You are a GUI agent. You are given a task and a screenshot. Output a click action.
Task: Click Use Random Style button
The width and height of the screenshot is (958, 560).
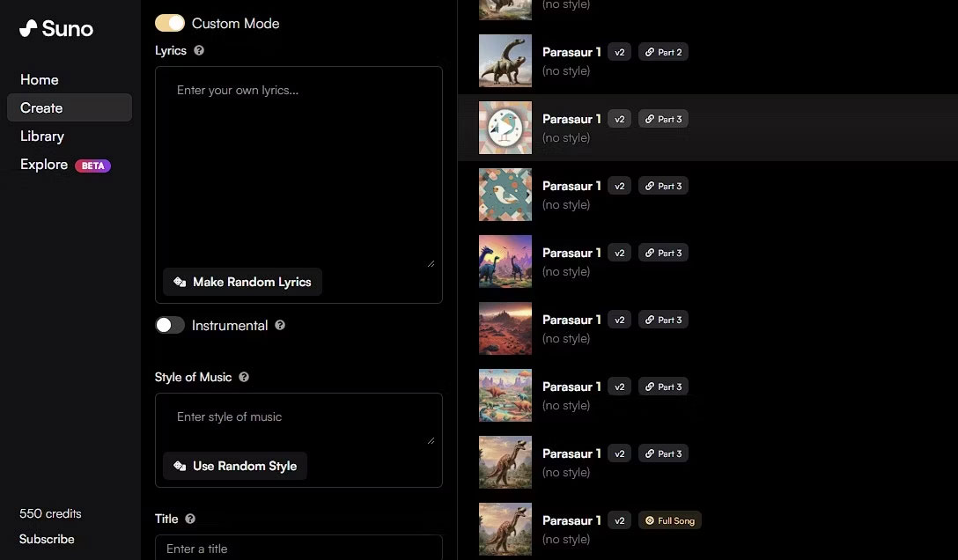(235, 466)
